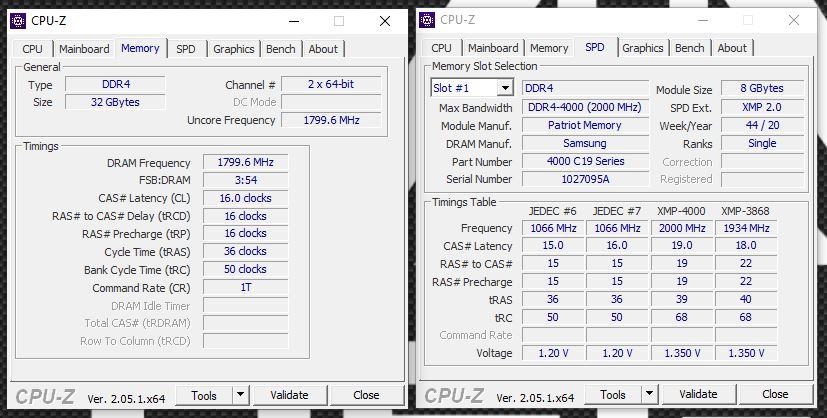The image size is (827, 418).
Task: Open the Bench tab in the left window
Action: pyautogui.click(x=281, y=49)
